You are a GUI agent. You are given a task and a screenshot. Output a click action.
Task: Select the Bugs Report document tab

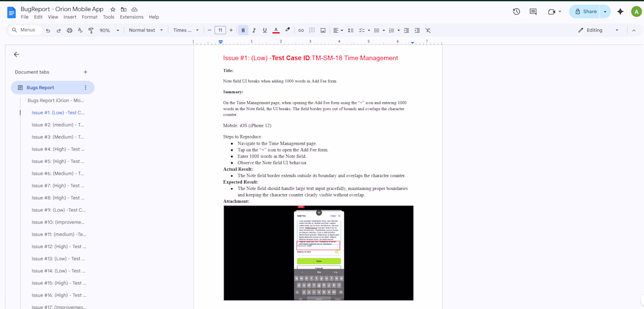(x=53, y=87)
